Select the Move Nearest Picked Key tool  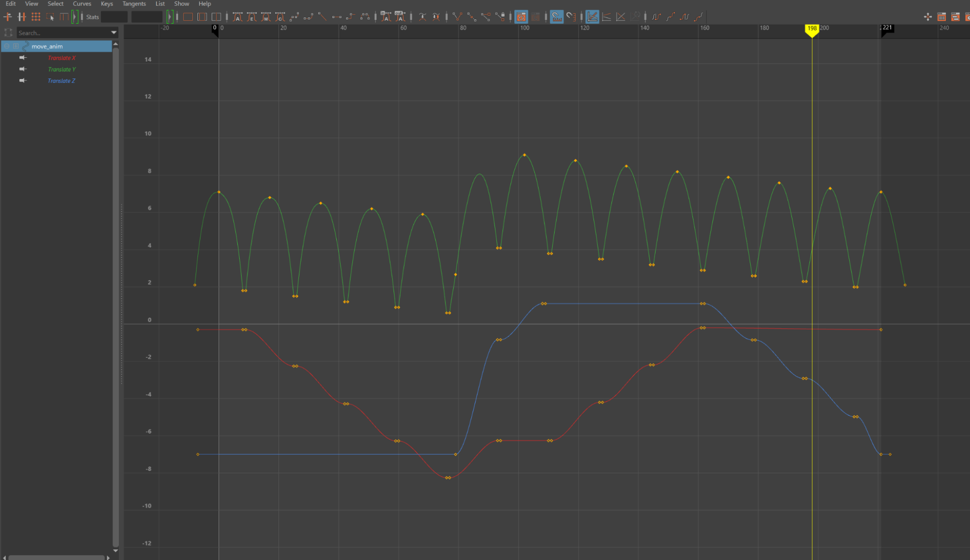tap(8, 17)
